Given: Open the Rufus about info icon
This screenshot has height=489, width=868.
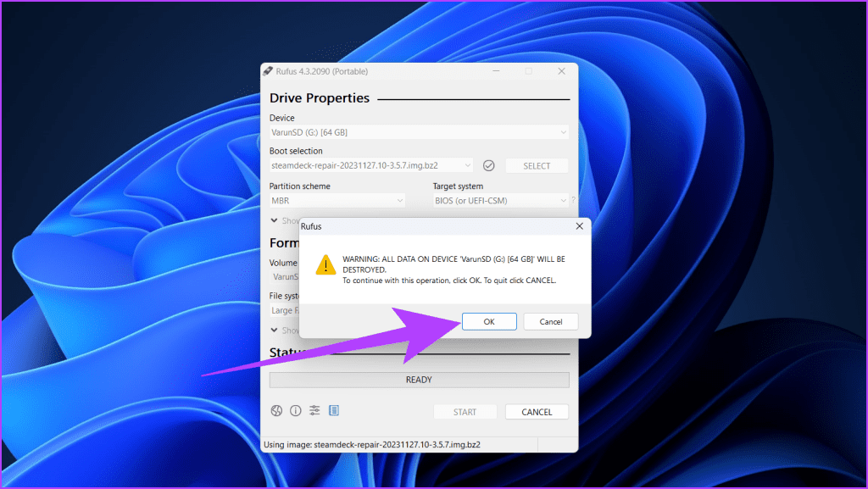Looking at the screenshot, I should tap(296, 410).
